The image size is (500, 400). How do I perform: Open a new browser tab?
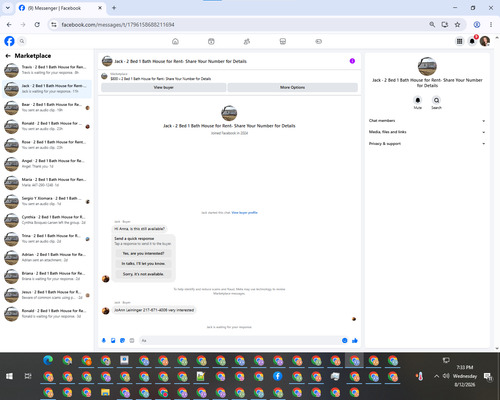(x=114, y=8)
